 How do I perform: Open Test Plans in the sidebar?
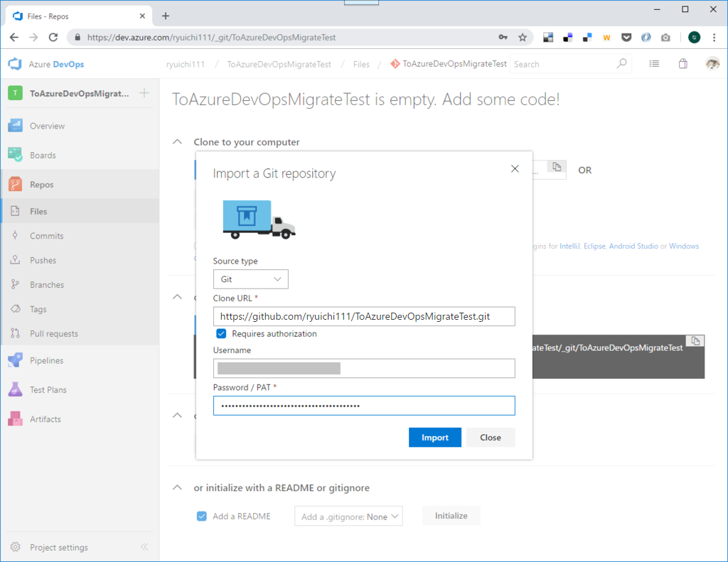tap(80, 390)
